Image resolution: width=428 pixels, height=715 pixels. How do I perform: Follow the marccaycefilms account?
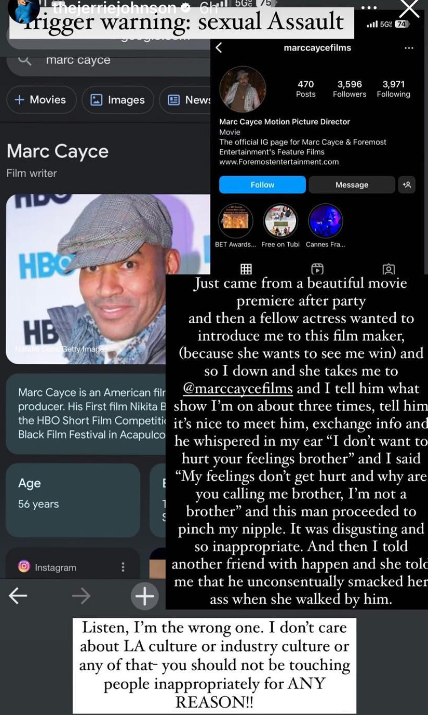[262, 185]
